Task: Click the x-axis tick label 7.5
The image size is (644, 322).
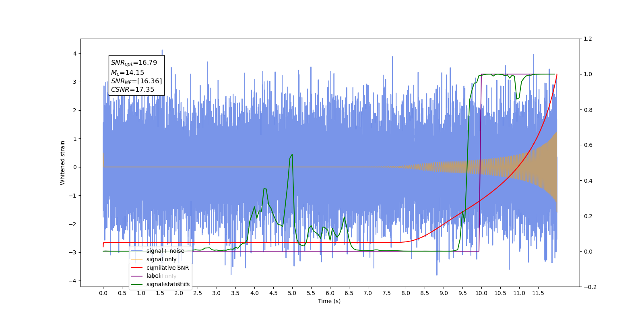Action: (387, 293)
